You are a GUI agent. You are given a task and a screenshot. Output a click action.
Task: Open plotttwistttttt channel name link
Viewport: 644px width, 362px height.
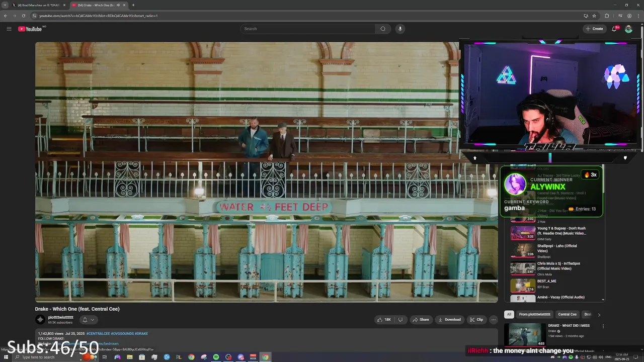(60, 317)
